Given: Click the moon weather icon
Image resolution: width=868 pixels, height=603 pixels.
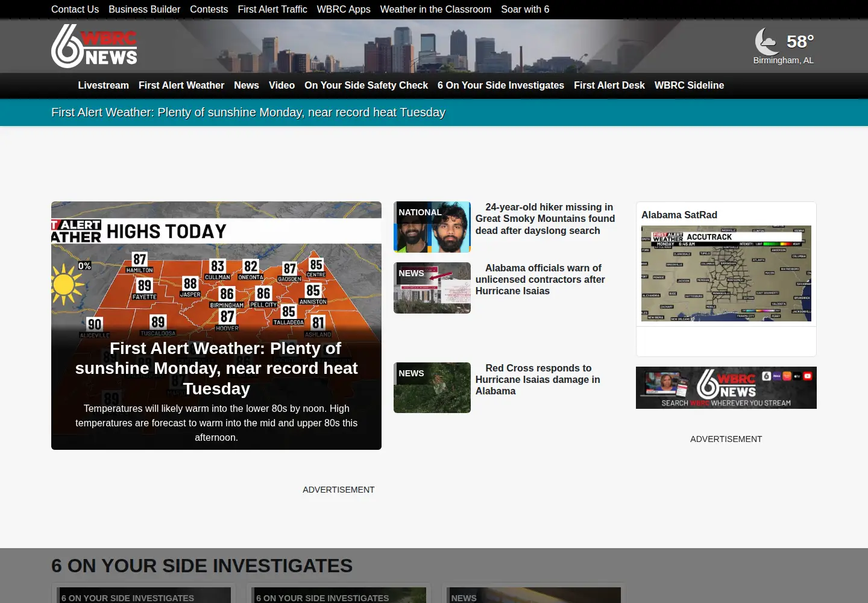Looking at the screenshot, I should (767, 42).
